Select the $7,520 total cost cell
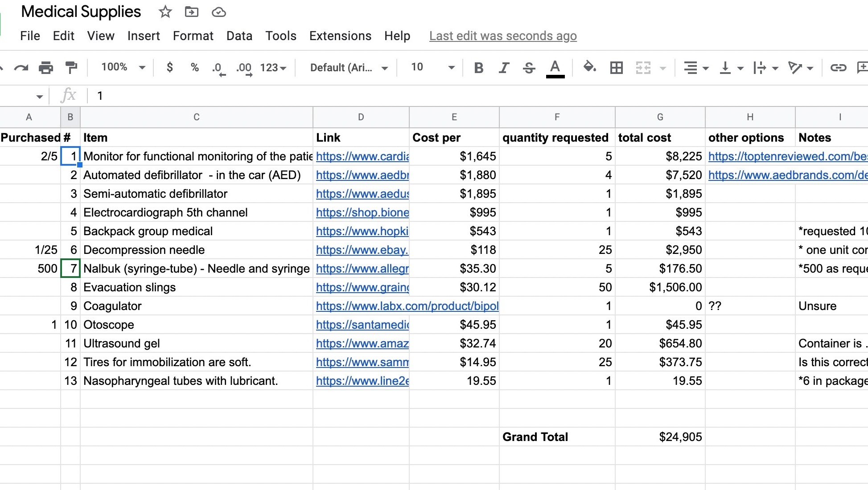 [x=660, y=175]
